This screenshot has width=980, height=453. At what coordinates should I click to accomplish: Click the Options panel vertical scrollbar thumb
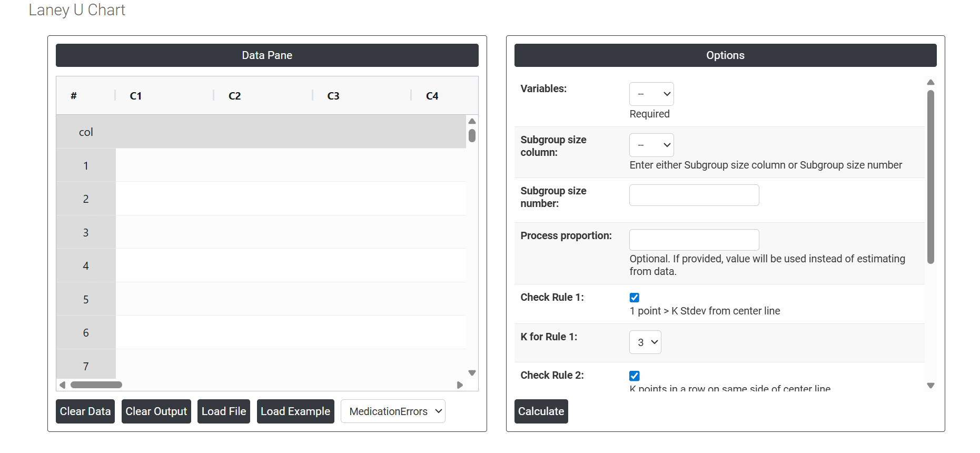(930, 176)
